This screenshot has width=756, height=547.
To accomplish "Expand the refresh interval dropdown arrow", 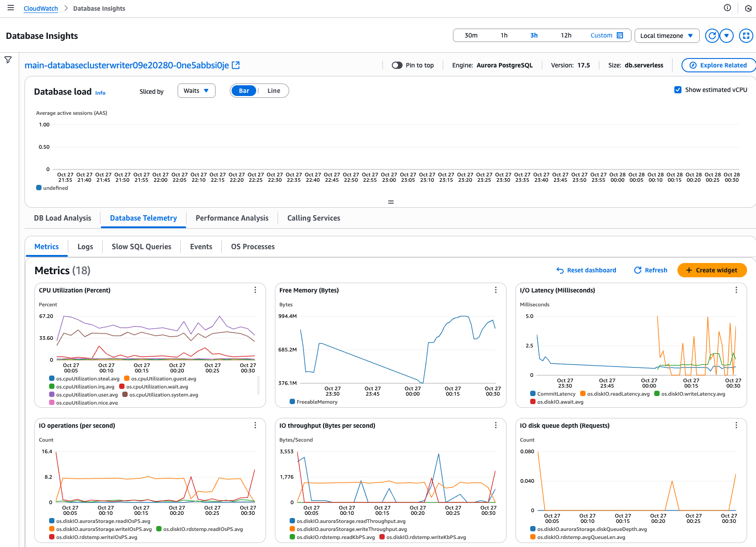I will (x=727, y=36).
